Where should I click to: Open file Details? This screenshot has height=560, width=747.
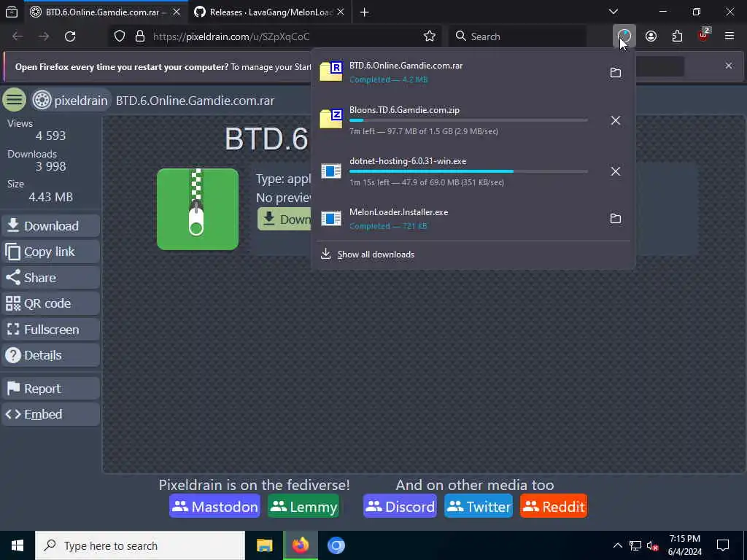(51, 355)
